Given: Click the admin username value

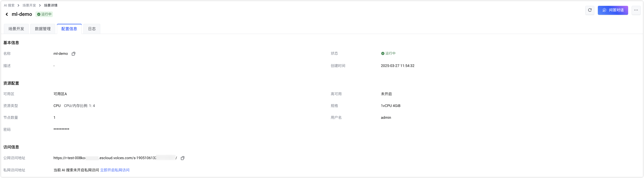Looking at the screenshot, I should point(386,118).
